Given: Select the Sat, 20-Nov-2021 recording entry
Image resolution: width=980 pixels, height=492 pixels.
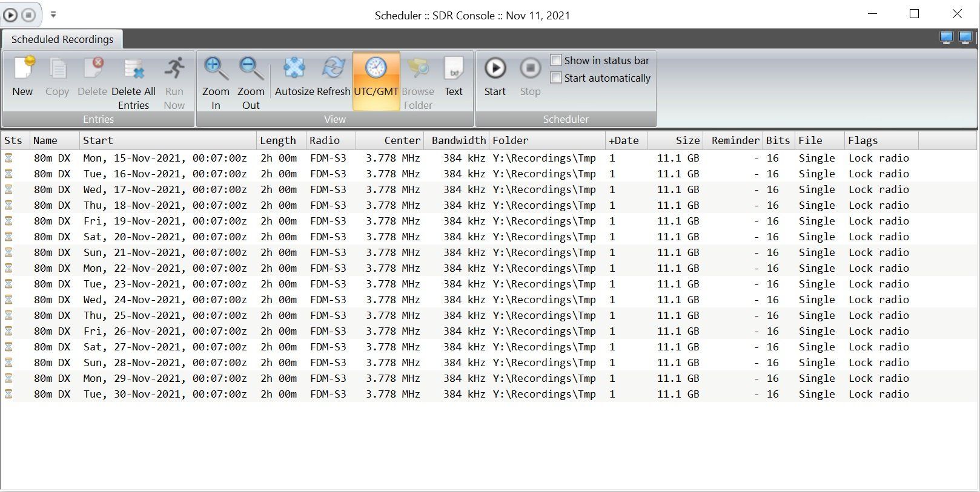Looking at the screenshot, I should [489, 237].
